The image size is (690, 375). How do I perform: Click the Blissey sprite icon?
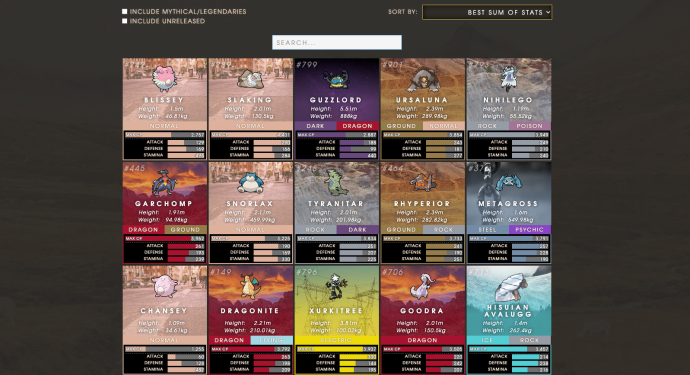(x=165, y=79)
